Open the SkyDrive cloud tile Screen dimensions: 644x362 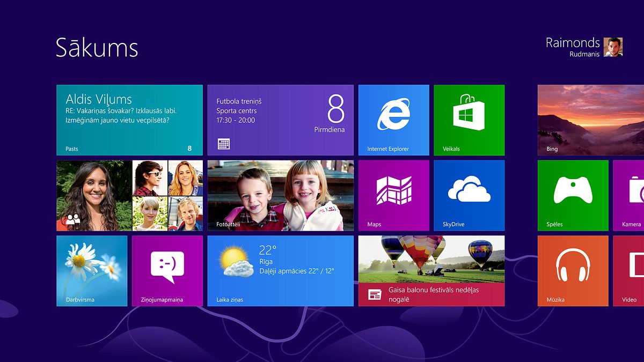[x=469, y=196]
